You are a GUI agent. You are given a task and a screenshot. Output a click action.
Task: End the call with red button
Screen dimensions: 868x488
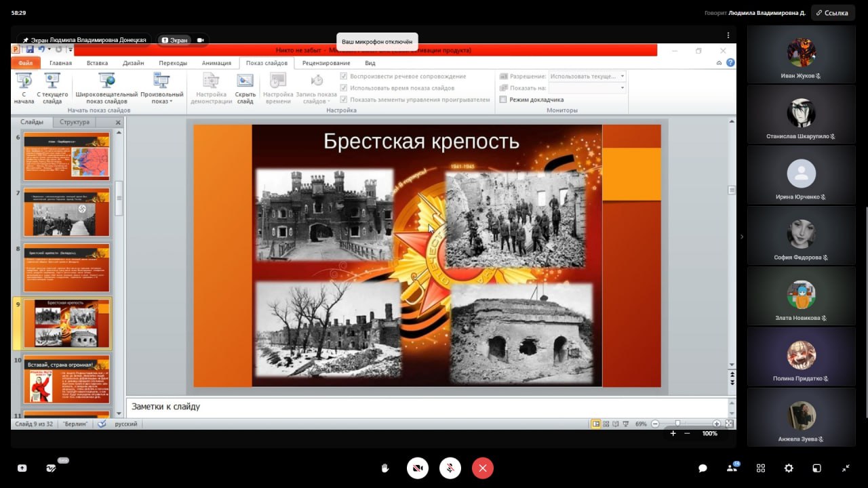point(482,468)
